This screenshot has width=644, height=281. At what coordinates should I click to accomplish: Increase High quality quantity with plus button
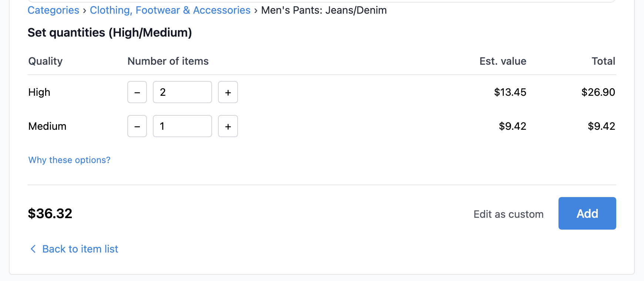[x=228, y=92]
